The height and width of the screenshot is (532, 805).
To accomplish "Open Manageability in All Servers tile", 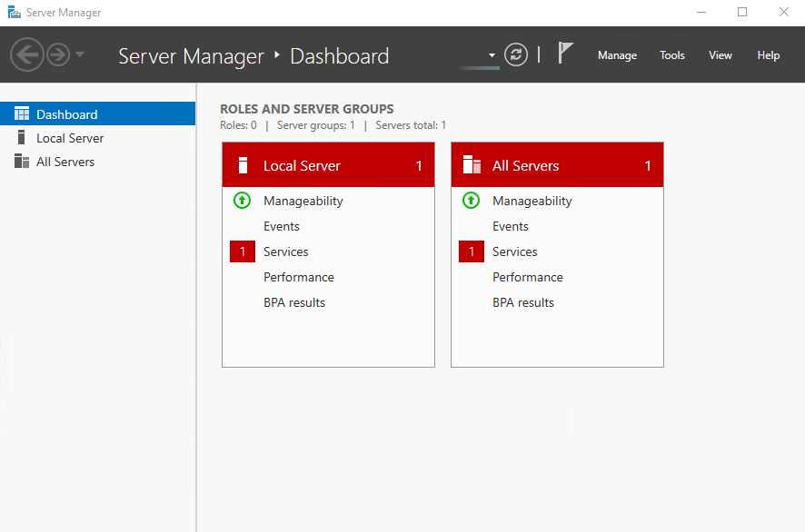I will pos(532,202).
